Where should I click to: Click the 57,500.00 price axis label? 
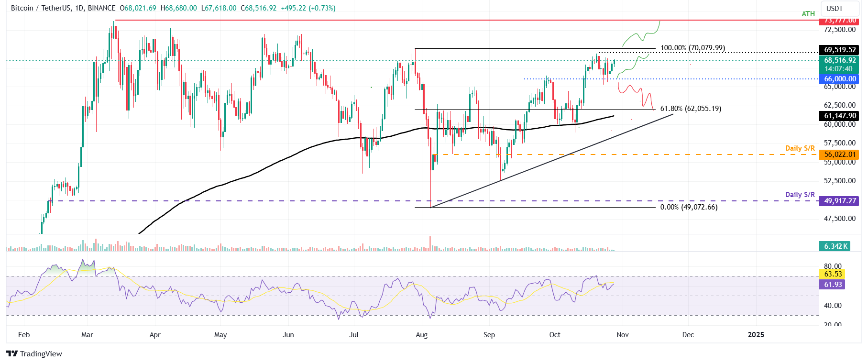[839, 143]
